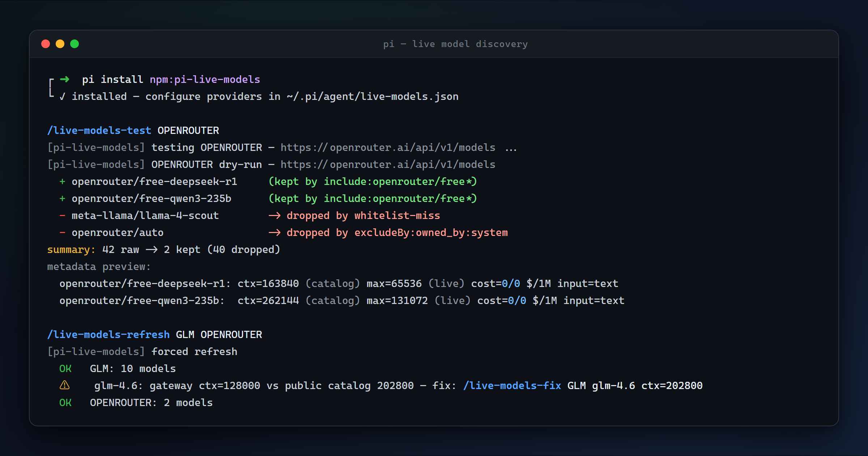The height and width of the screenshot is (456, 868).
Task: Click 'ctx=262144' in the qwen3 metadata row
Action: 268,301
